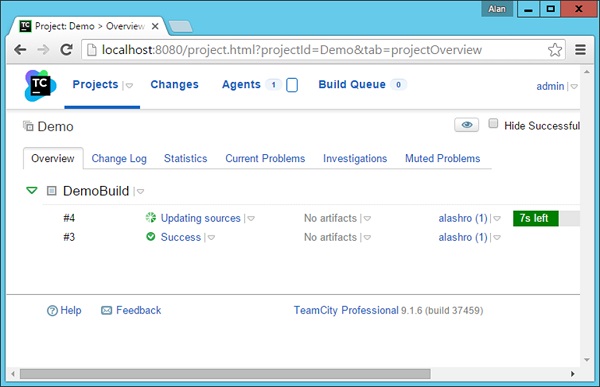Viewport: 600px width, 387px height.
Task: Switch to the Statistics tab
Action: pos(186,158)
